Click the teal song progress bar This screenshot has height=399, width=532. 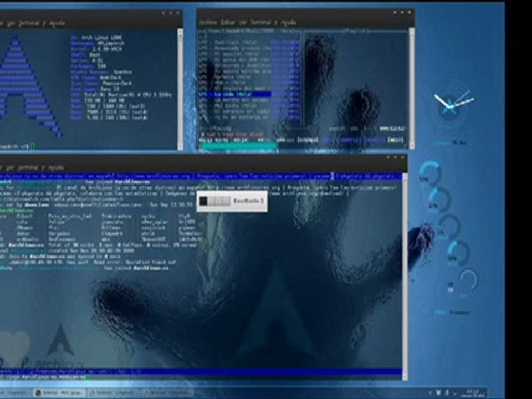(238, 146)
